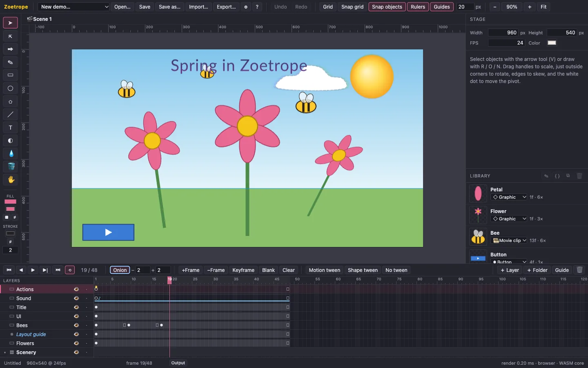Select the arrow selection tool
This screenshot has width=588, height=368.
pyautogui.click(x=10, y=23)
